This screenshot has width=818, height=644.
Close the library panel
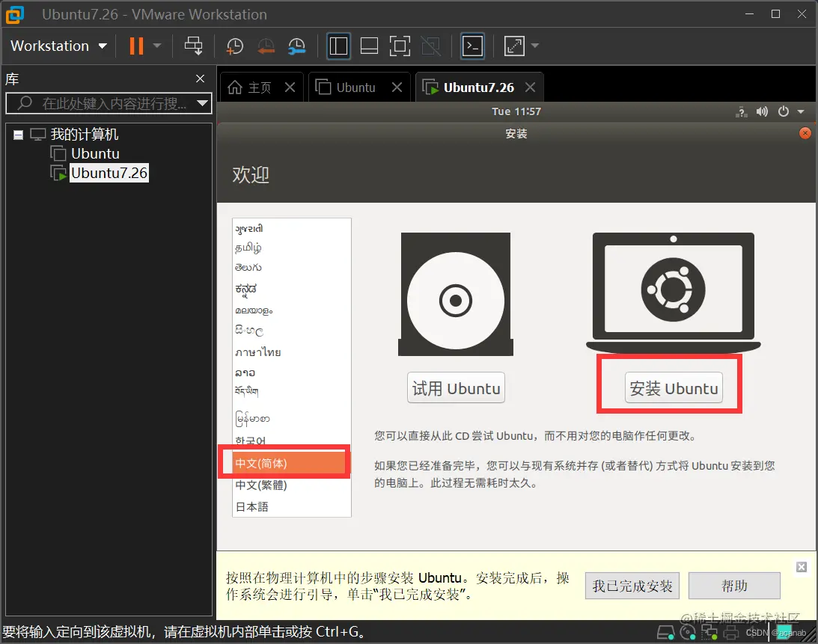(x=200, y=79)
